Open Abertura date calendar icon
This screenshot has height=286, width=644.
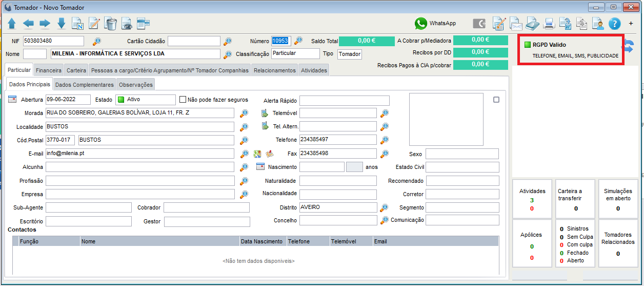(x=13, y=100)
